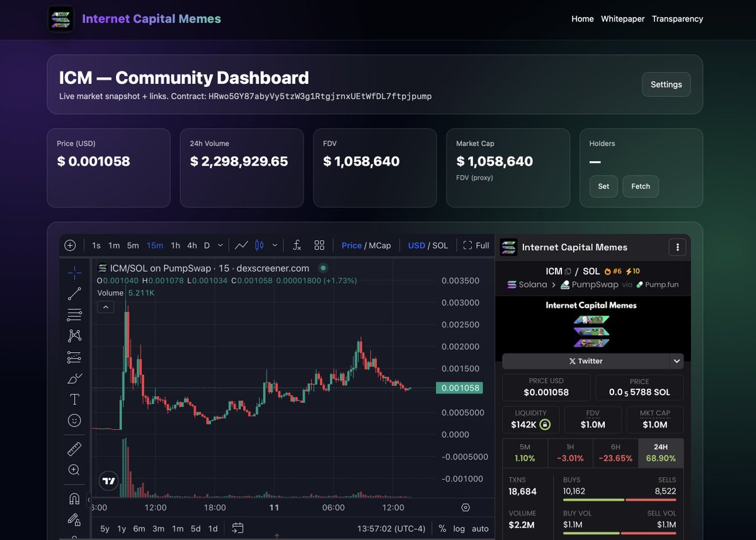Toggle log scale on chart
The width and height of the screenshot is (756, 540).
459,528
